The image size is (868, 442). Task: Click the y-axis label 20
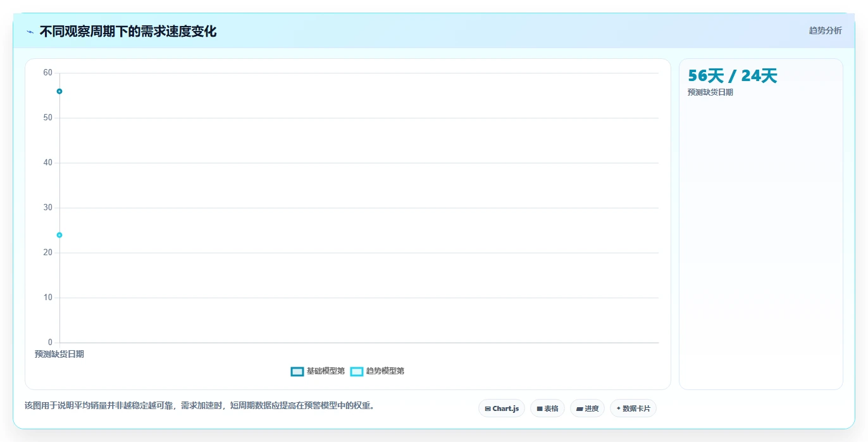coord(48,253)
